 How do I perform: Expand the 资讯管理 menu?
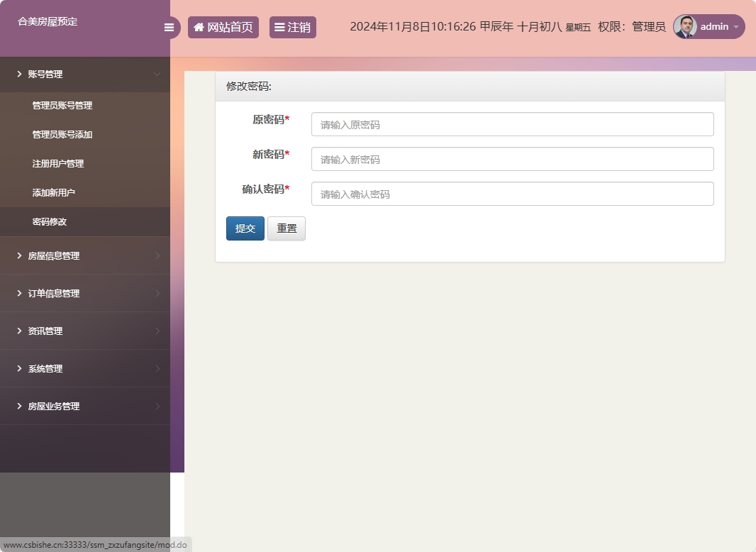coord(85,331)
